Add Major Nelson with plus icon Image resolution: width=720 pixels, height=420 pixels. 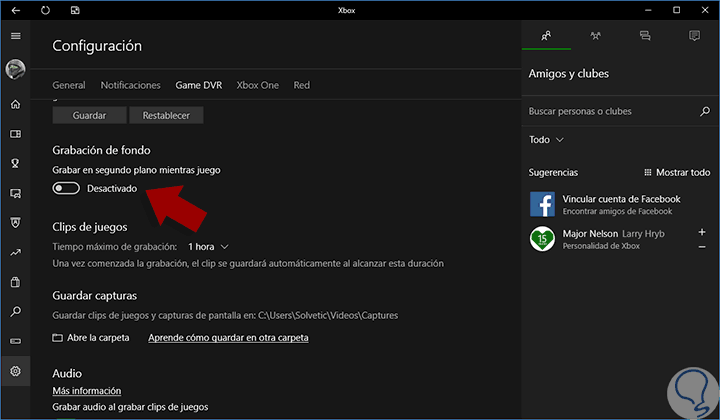702,232
